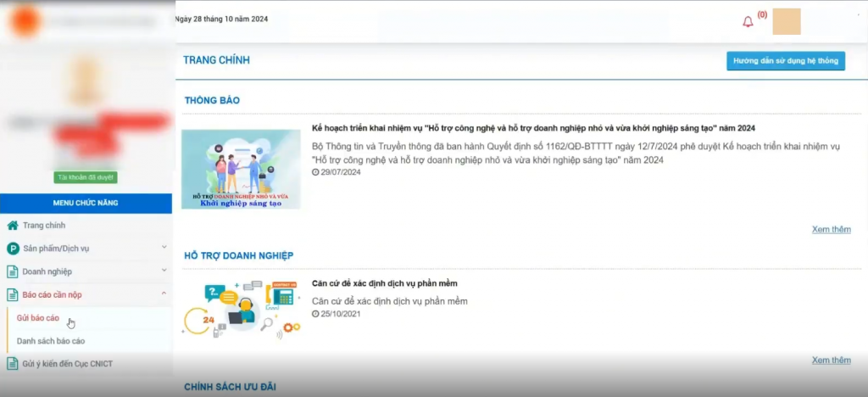Open the customer support illustration thumbnail
The height and width of the screenshot is (397, 868).
(x=241, y=309)
